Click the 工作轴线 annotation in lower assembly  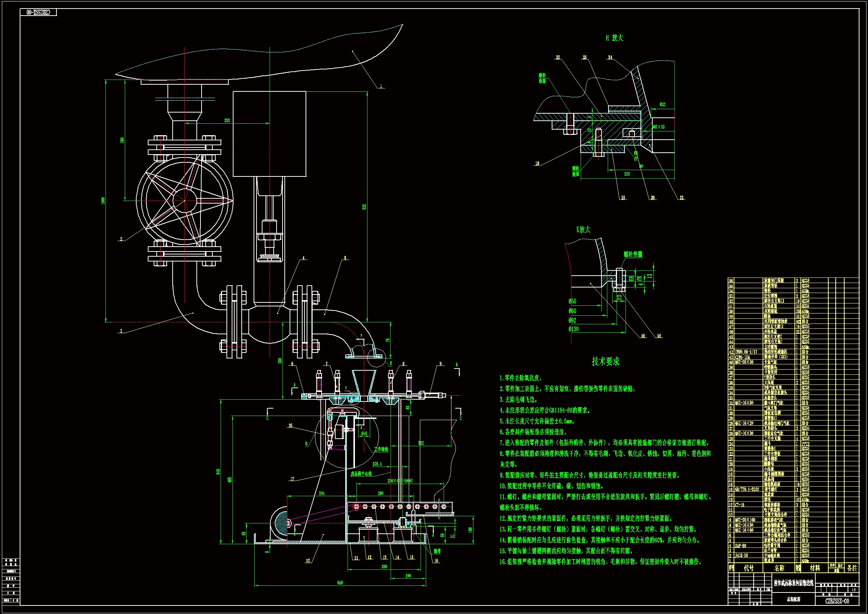[381, 449]
